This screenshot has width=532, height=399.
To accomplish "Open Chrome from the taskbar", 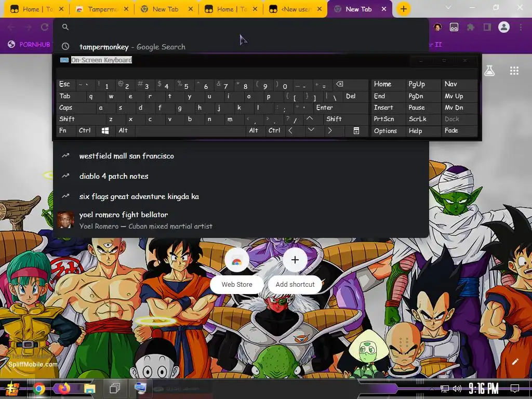I will pos(38,389).
